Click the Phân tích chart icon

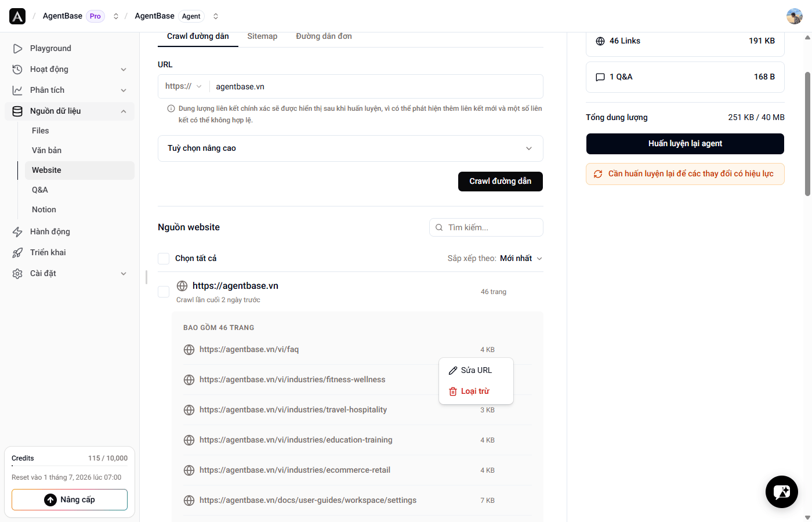coord(17,90)
